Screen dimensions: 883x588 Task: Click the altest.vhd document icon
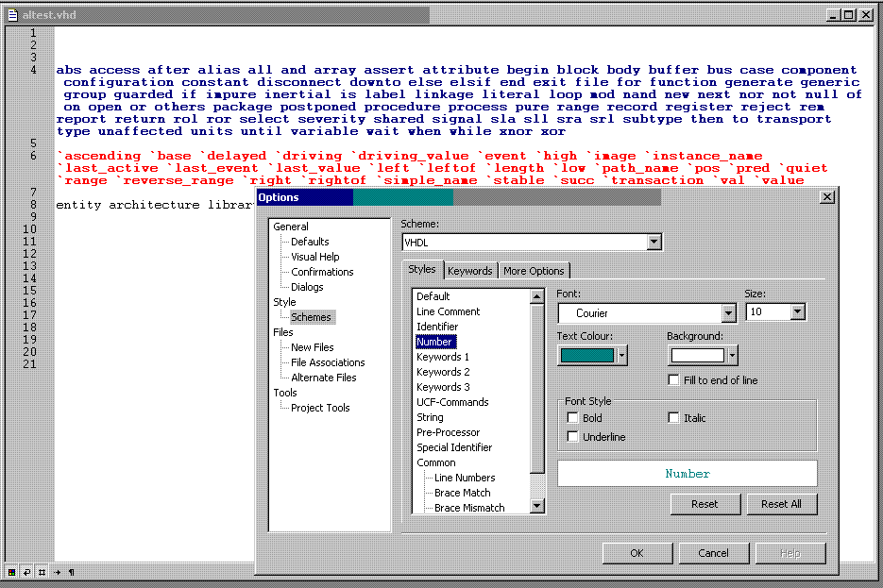click(x=12, y=15)
